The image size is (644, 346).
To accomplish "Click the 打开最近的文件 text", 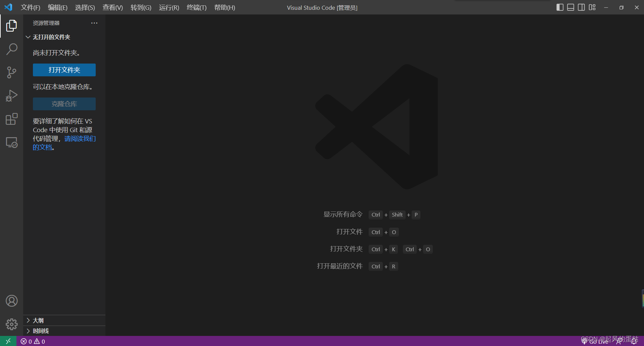I will coord(340,266).
